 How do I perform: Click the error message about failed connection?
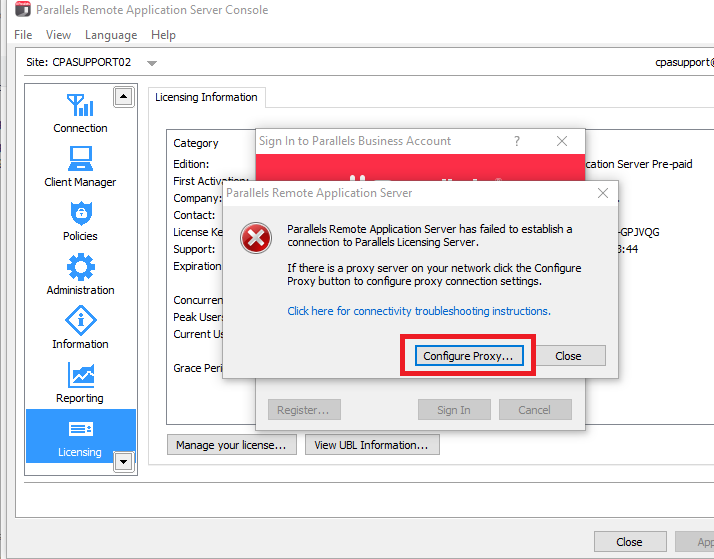[x=429, y=235]
